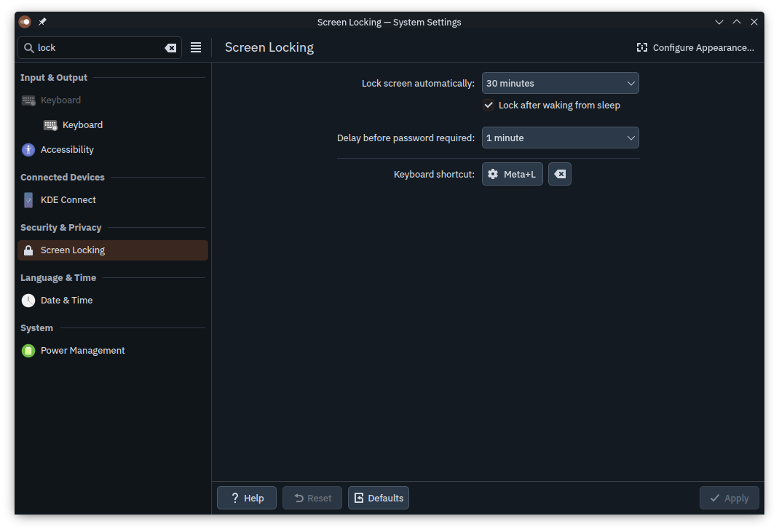
Task: Select Screen Locking in sidebar
Action: [73, 250]
